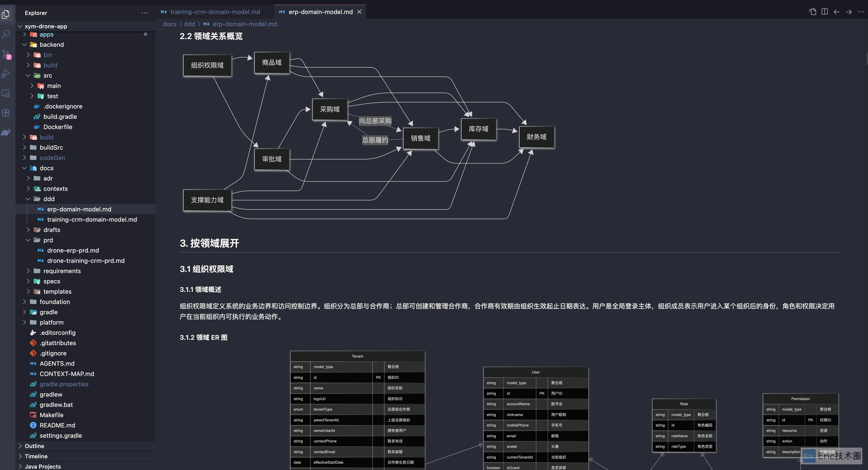Open the Remote Explorer icon
The image size is (868, 470).
pyautogui.click(x=6, y=93)
